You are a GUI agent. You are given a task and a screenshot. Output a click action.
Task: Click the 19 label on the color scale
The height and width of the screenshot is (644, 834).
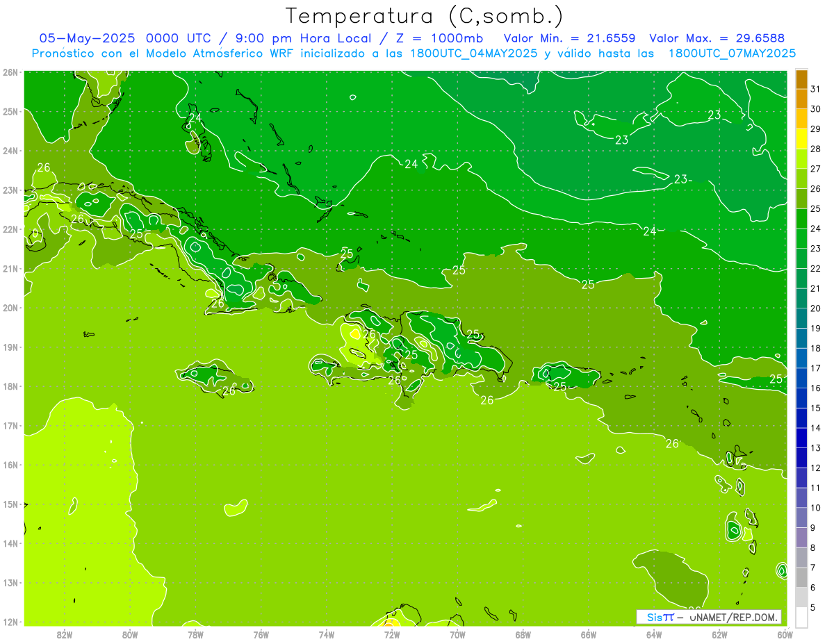click(x=816, y=328)
